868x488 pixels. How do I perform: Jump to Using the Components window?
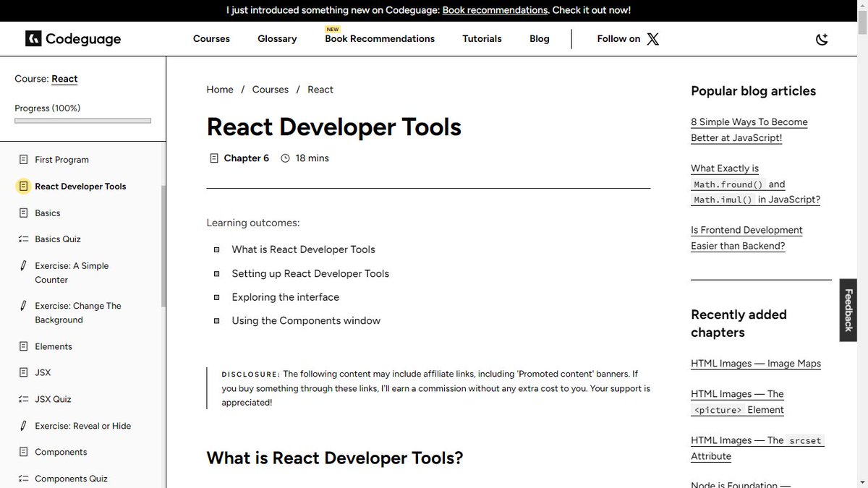(306, 321)
